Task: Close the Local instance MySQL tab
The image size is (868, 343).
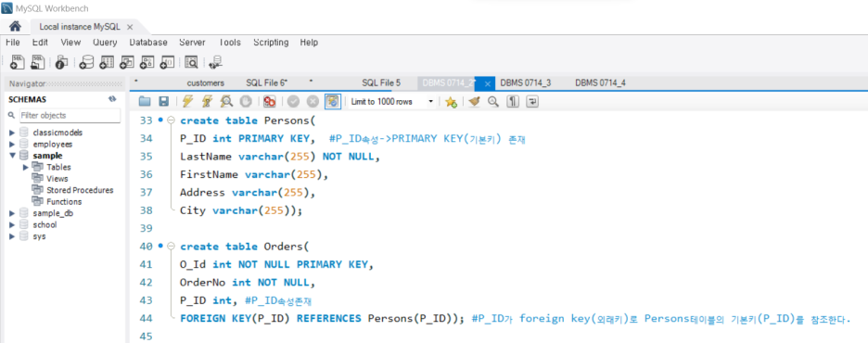Action: [x=130, y=27]
